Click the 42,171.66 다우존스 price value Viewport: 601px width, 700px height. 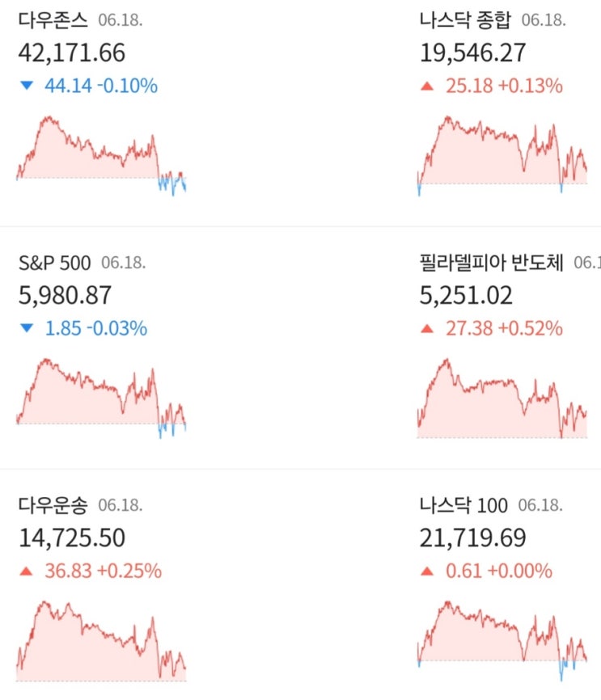pyautogui.click(x=71, y=53)
